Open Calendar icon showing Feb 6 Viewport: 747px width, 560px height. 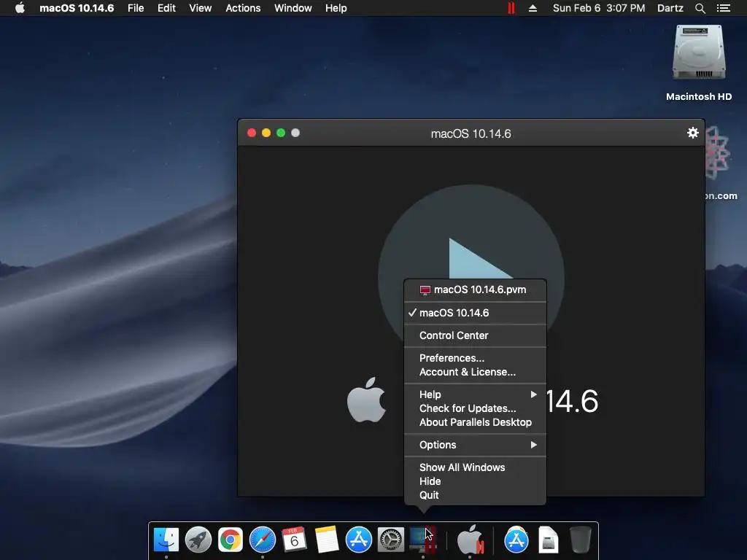coord(294,540)
